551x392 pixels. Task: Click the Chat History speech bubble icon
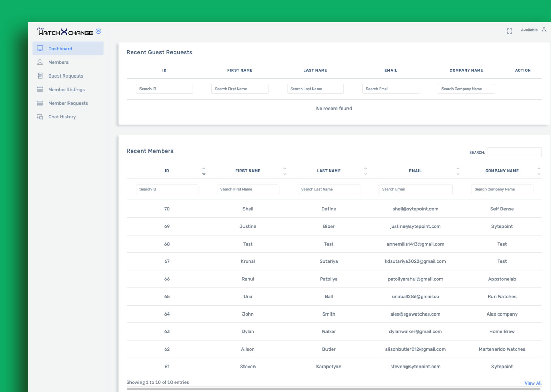click(40, 117)
